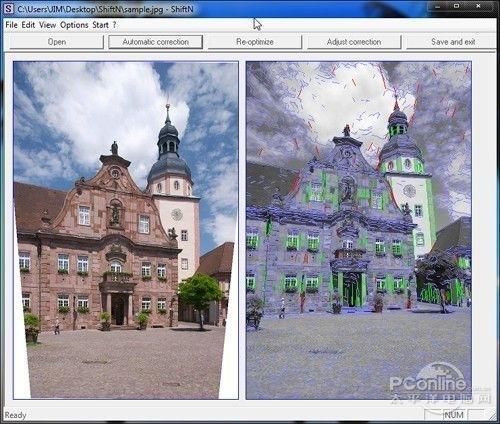Open the View menu
The height and width of the screenshot is (424, 500).
(x=47, y=25)
